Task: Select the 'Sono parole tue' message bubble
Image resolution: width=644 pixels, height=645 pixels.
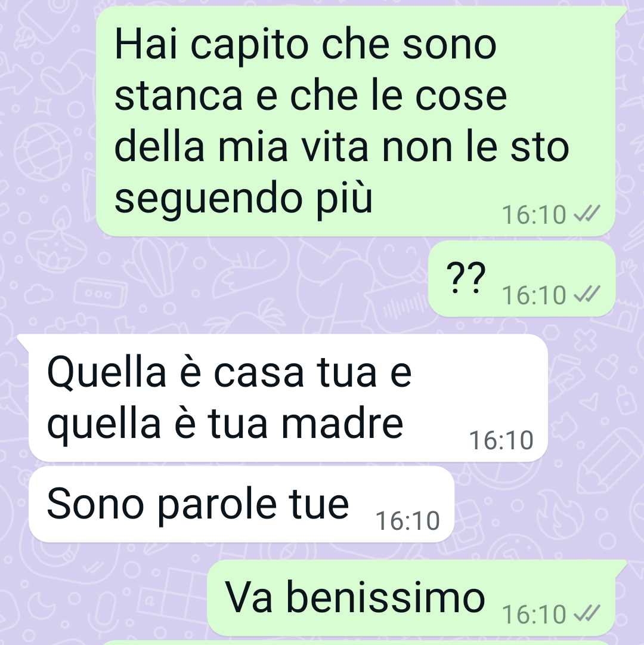Action: click(241, 504)
